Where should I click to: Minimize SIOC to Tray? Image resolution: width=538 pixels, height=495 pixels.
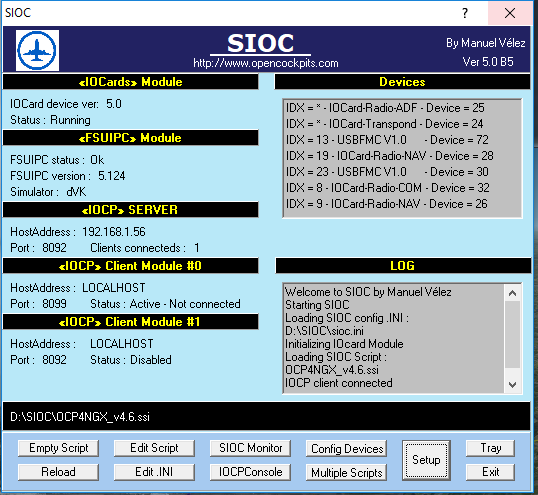[490, 448]
